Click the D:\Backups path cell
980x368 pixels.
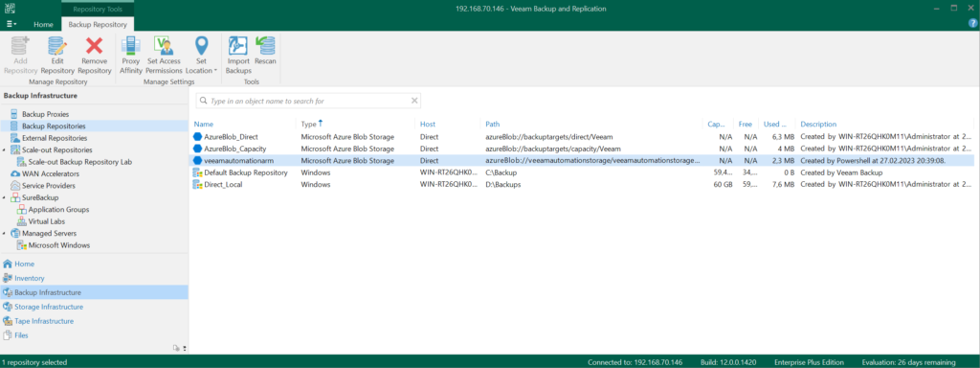[x=503, y=185]
